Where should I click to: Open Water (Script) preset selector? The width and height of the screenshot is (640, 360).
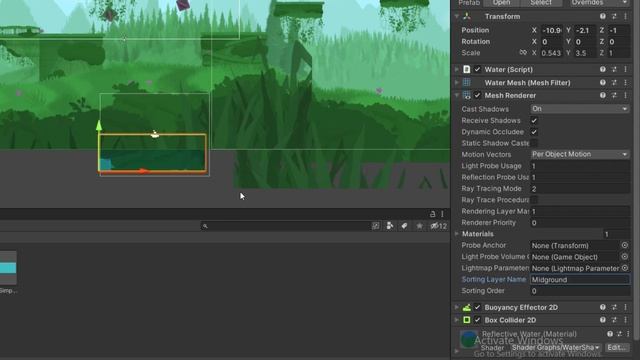(614, 69)
